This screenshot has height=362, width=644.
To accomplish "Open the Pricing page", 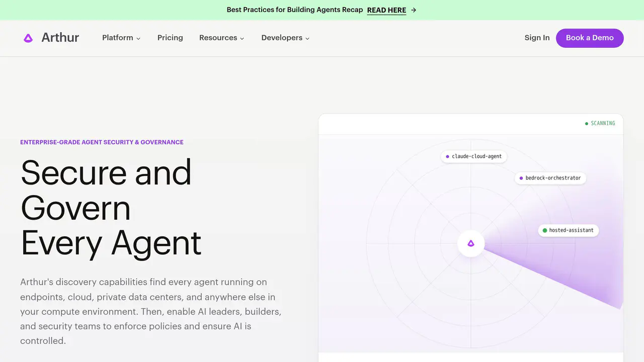I will (170, 38).
